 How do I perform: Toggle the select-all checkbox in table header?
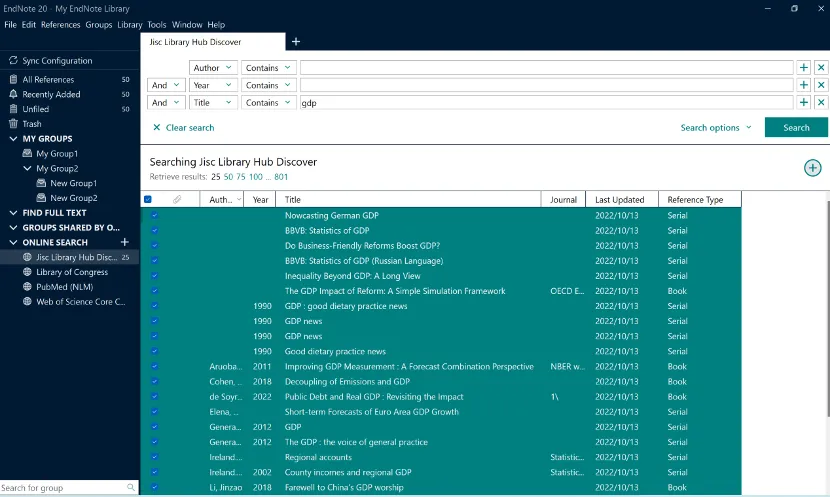[148, 200]
